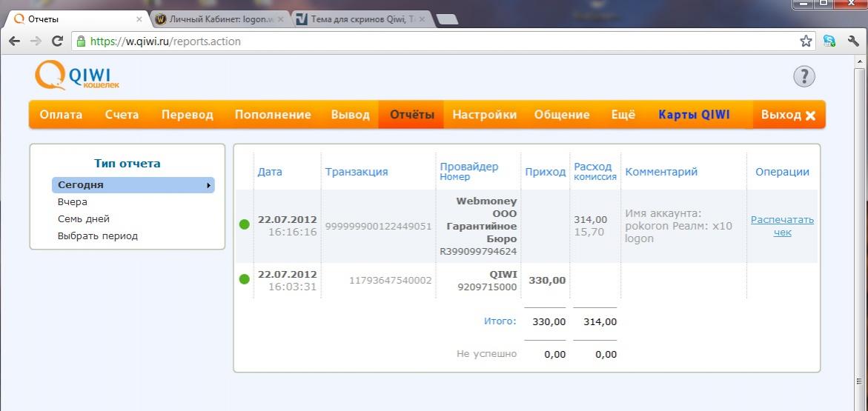Click the browser back arrow

pos(13,41)
